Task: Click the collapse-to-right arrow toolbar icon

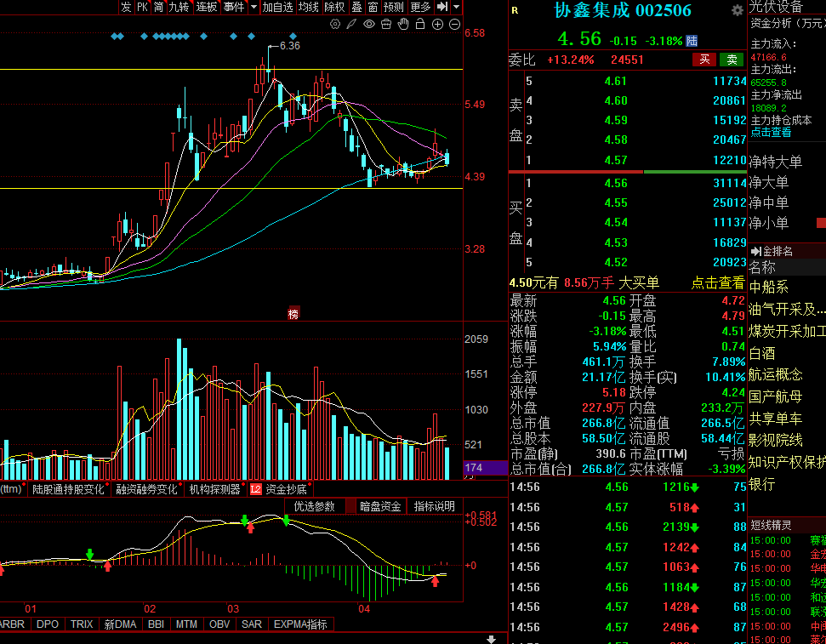Action: click(443, 7)
